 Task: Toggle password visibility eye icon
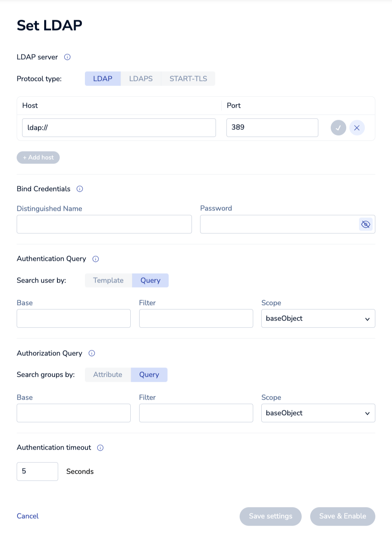point(366,224)
